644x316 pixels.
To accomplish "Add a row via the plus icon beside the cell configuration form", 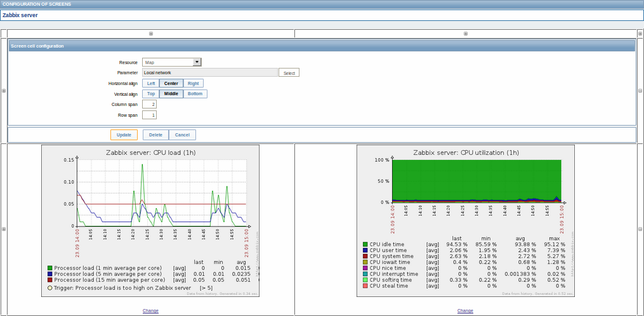I will click(4, 91).
